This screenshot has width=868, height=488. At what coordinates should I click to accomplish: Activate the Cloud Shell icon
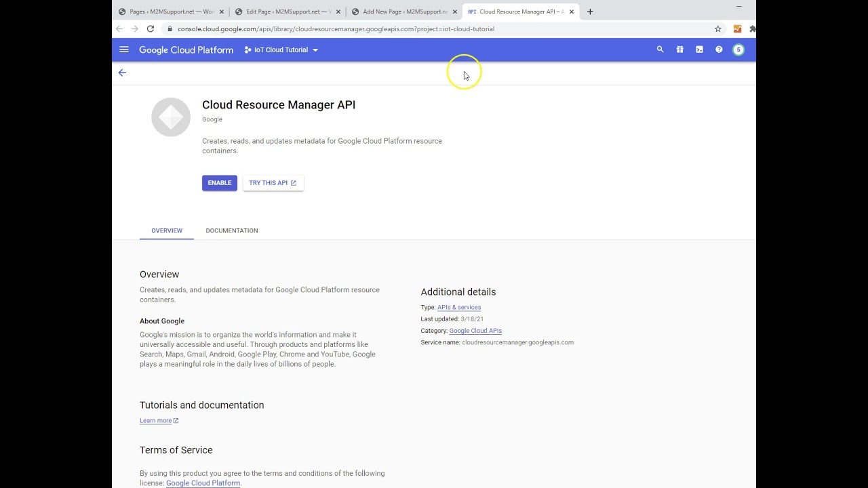(x=699, y=49)
